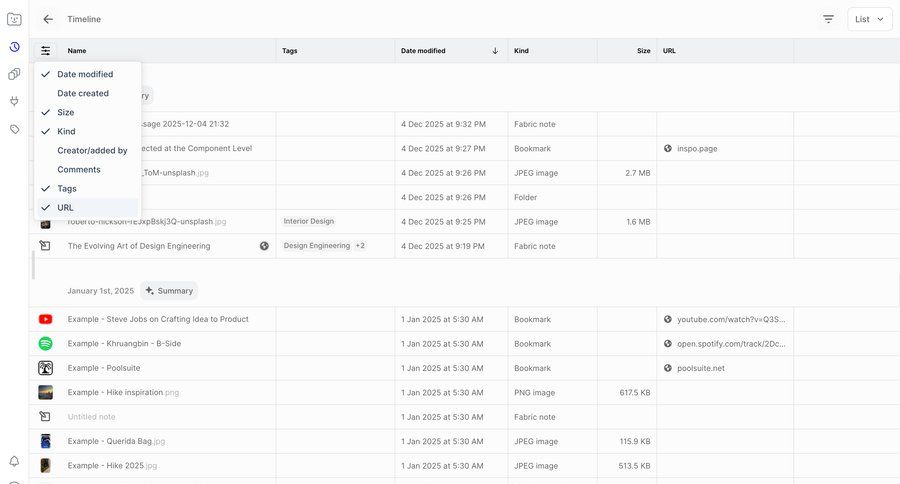Viewport: 900px width, 484px height.
Task: Open the Timeline clock icon in sidebar
Action: (x=14, y=47)
